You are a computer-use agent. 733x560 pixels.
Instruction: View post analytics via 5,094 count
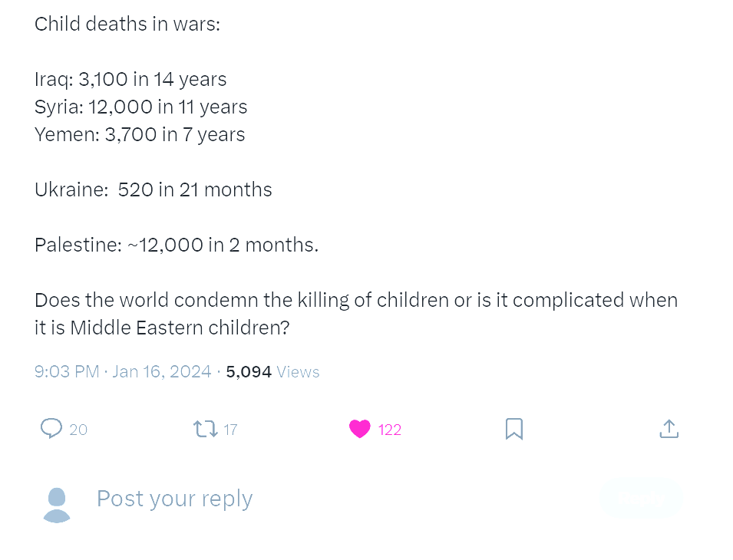(x=249, y=372)
